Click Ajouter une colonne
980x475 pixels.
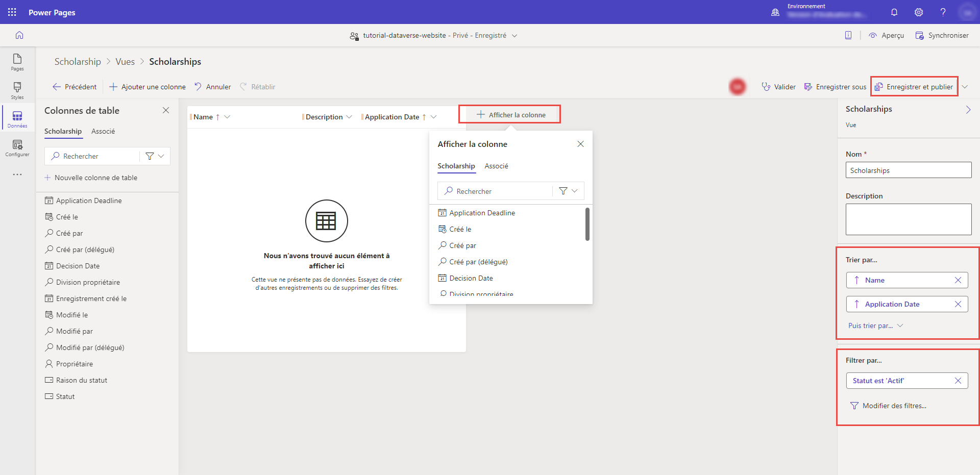(148, 87)
